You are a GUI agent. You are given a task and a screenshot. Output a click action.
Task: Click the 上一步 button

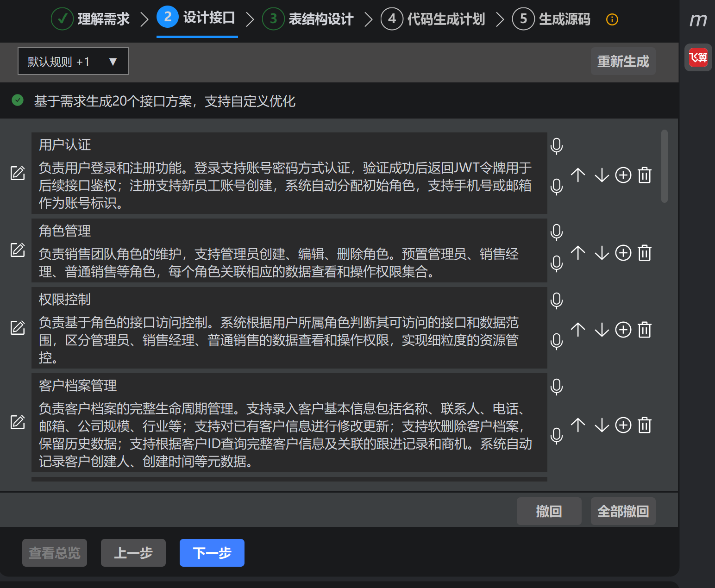click(133, 553)
